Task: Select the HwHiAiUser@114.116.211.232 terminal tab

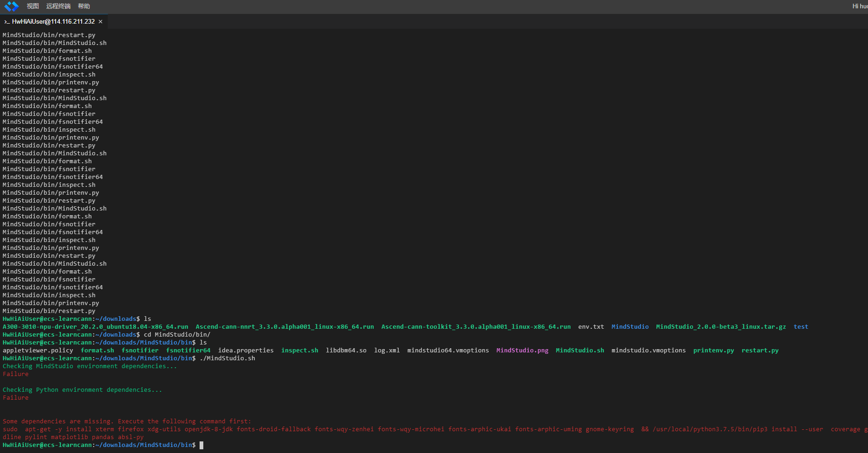Action: coord(53,22)
